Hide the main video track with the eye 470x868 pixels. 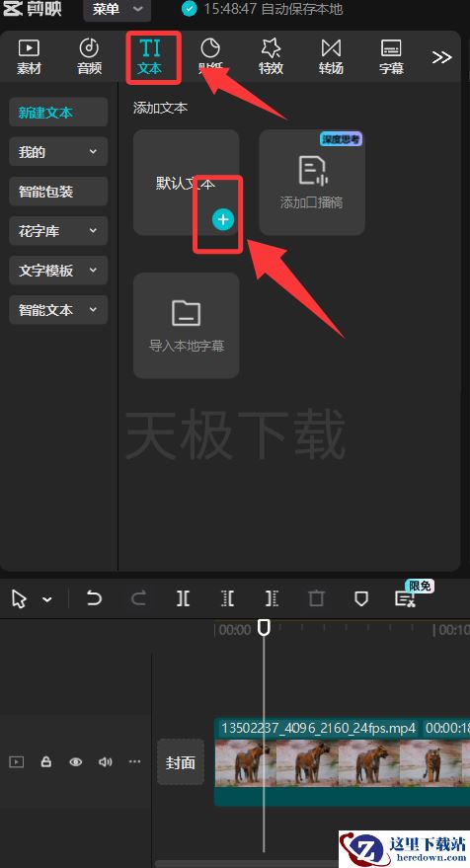75,762
